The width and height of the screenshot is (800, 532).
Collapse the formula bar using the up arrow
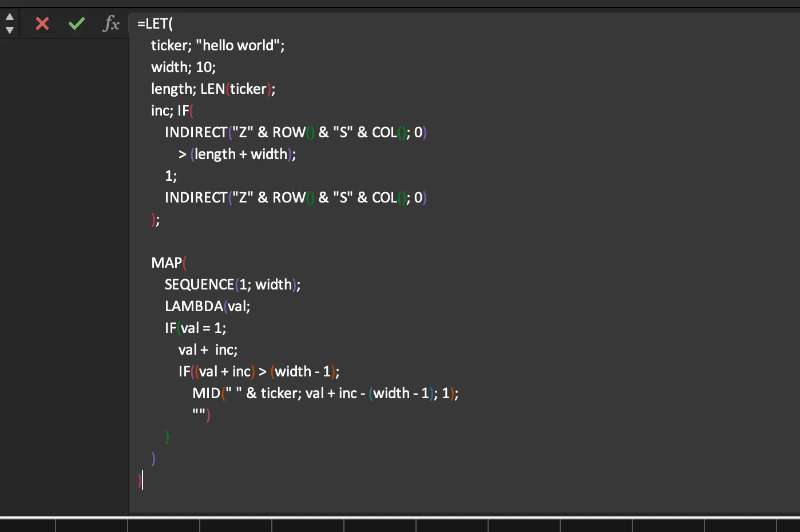(x=9, y=15)
